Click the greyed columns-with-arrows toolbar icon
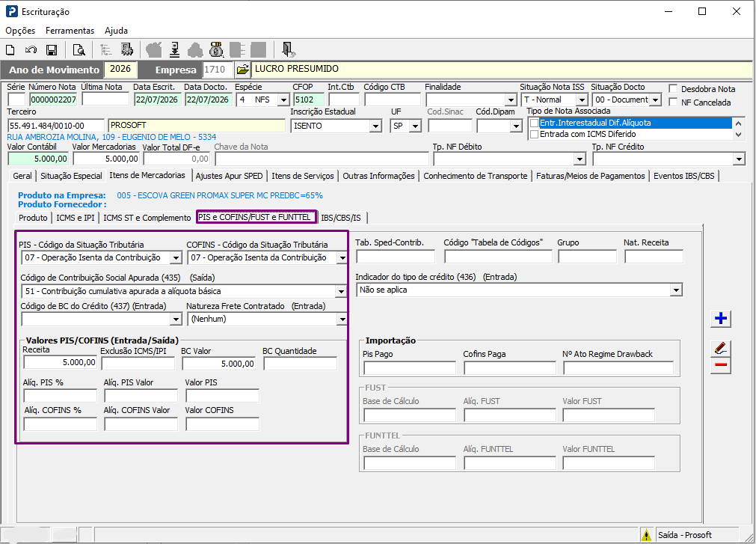The width and height of the screenshot is (756, 544). pos(237,49)
